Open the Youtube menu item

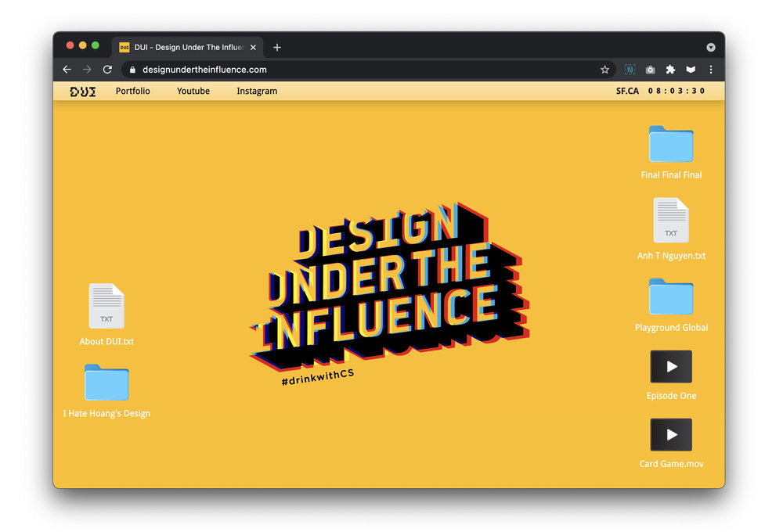[193, 91]
